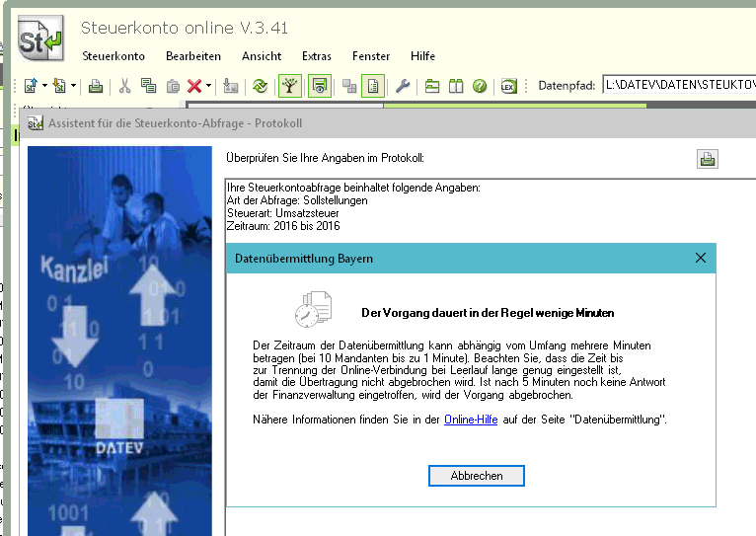Print the Protokoll using printer button

(708, 159)
